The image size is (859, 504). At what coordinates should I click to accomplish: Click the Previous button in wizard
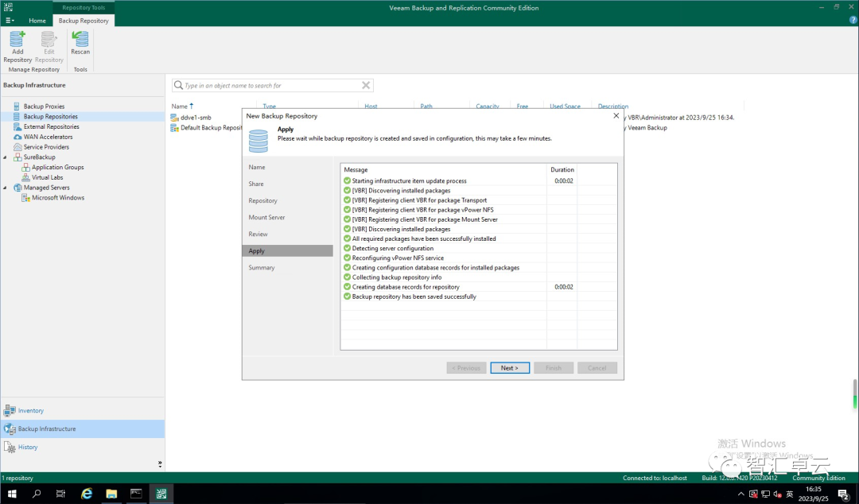pyautogui.click(x=466, y=367)
